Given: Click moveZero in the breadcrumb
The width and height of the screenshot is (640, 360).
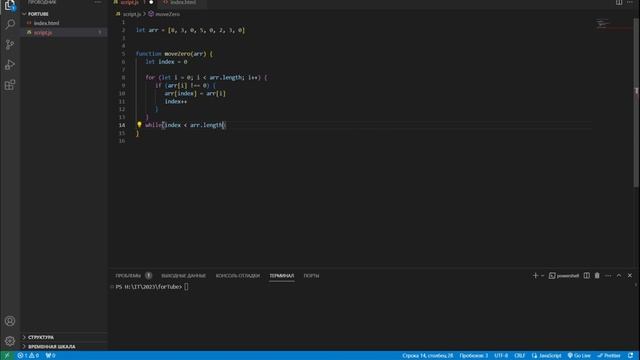Looking at the screenshot, I should pyautogui.click(x=167, y=14).
